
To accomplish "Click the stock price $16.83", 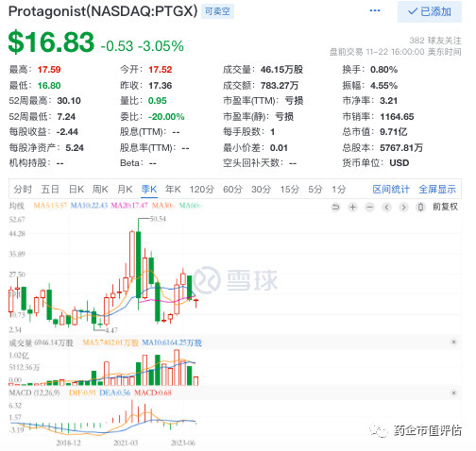I will point(51,42).
